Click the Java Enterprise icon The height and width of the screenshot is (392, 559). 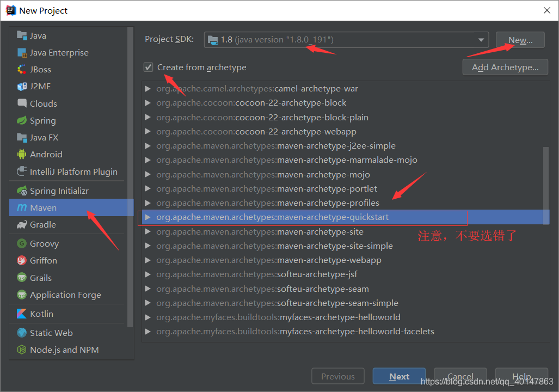click(22, 53)
